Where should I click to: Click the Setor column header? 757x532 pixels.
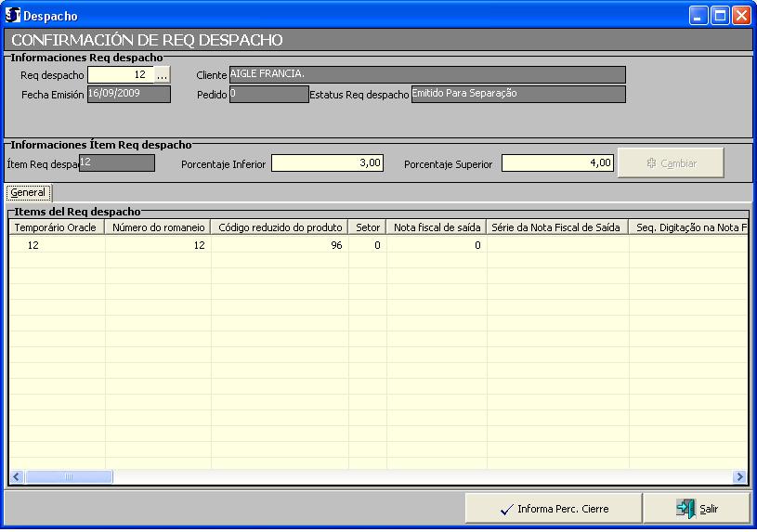tap(368, 227)
